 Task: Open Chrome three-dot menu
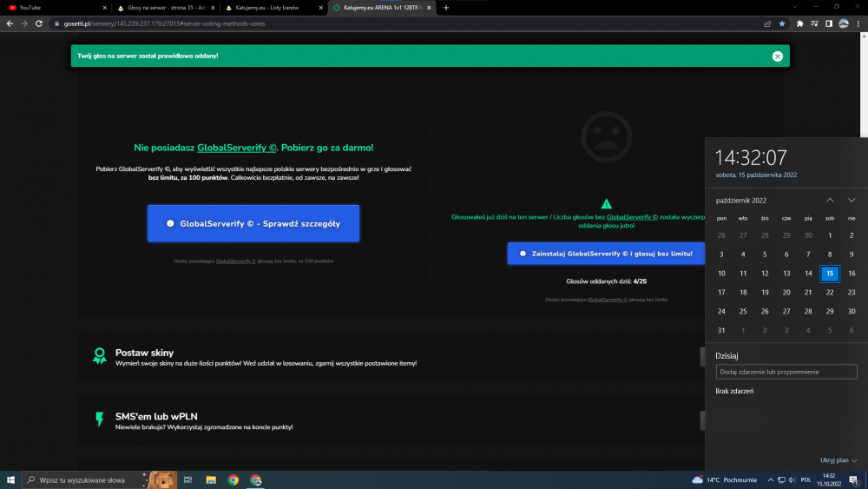[x=858, y=23]
